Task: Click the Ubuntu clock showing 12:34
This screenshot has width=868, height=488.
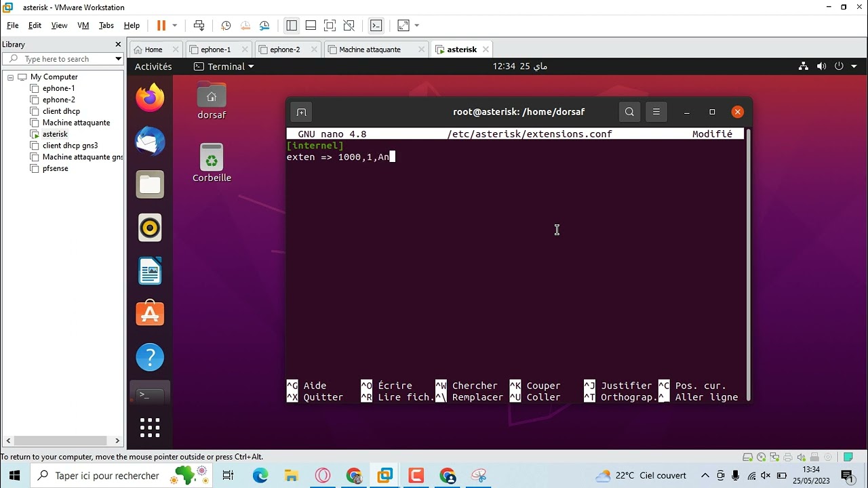Action: [x=520, y=66]
